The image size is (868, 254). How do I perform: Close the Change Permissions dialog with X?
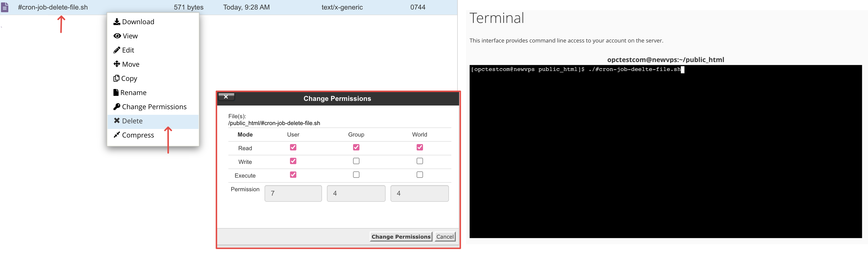coord(226,97)
